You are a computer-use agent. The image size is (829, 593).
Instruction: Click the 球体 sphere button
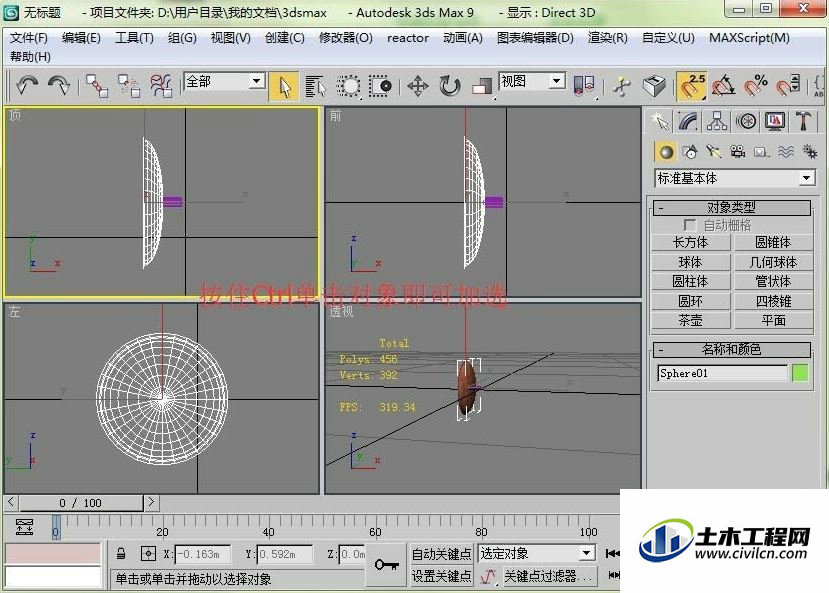tap(690, 262)
